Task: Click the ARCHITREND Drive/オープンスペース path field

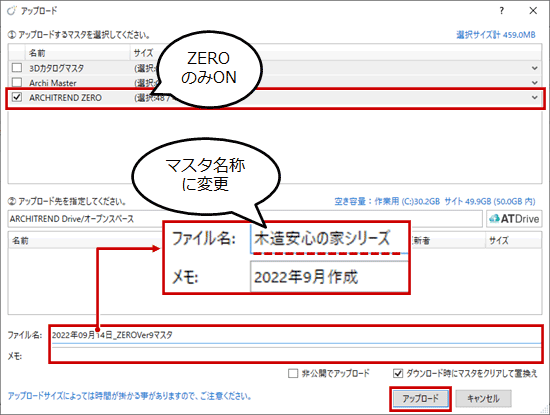Action: tap(245, 219)
